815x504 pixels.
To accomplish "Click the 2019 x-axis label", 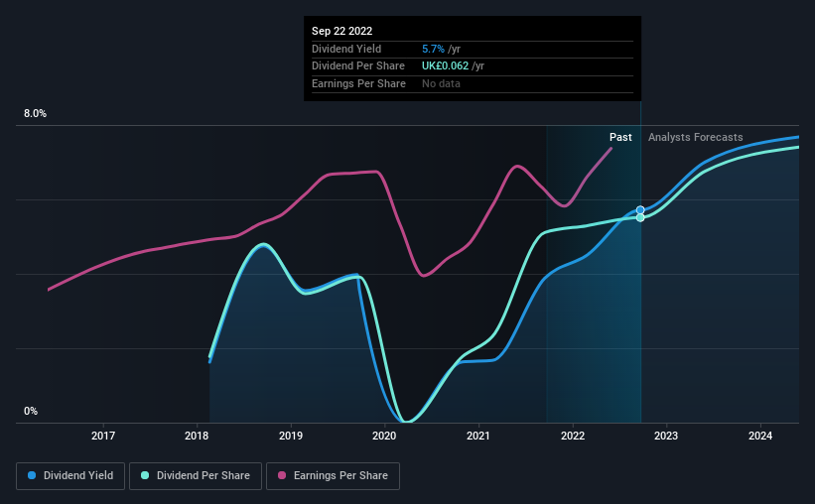I will click(291, 436).
